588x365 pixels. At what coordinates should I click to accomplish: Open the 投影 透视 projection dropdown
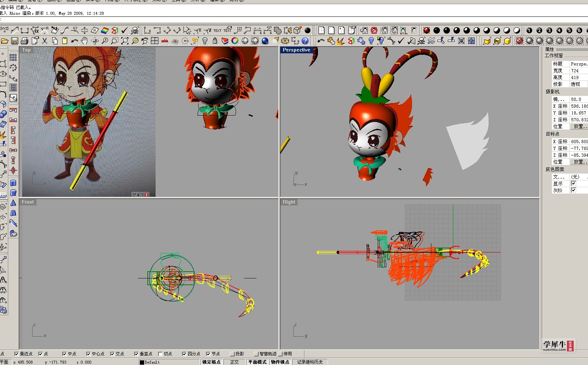pyautogui.click(x=578, y=84)
